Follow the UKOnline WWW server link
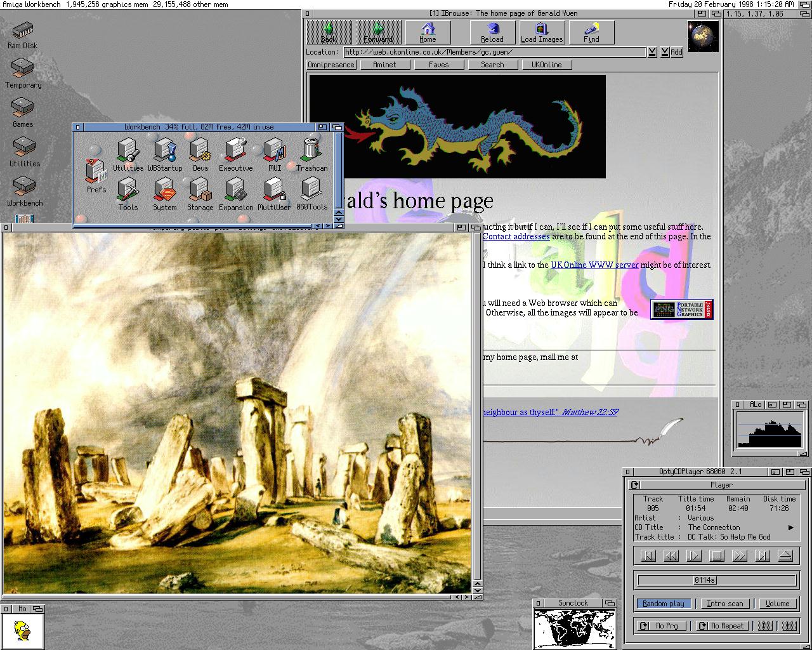Screen dimensions: 812x650 point(594,265)
